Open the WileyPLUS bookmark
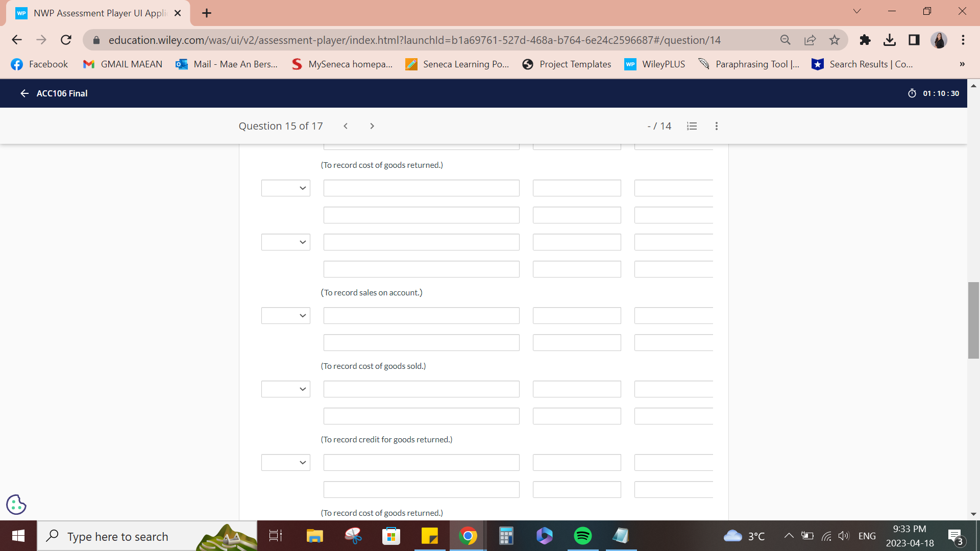Screen dimensions: 980x551 tap(655, 64)
